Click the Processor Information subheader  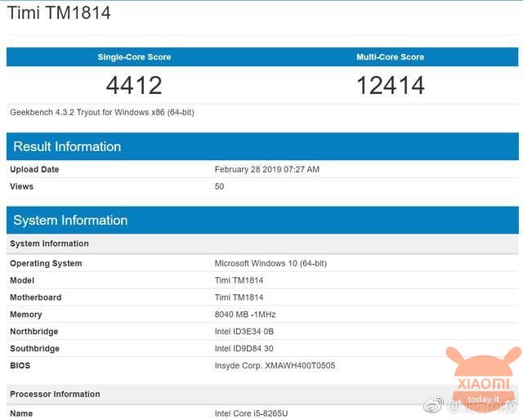[262, 395]
